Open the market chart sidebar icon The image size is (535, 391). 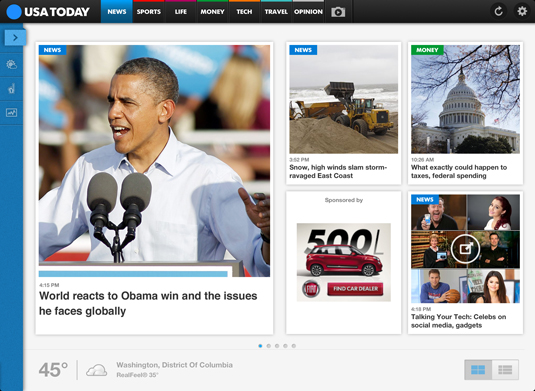pyautogui.click(x=11, y=113)
